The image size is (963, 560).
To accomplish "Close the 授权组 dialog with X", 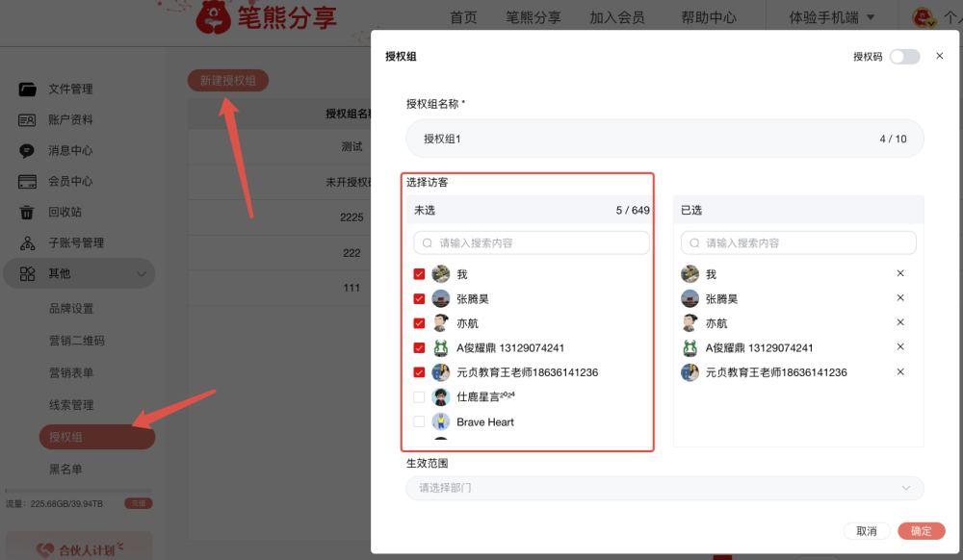I will (940, 57).
